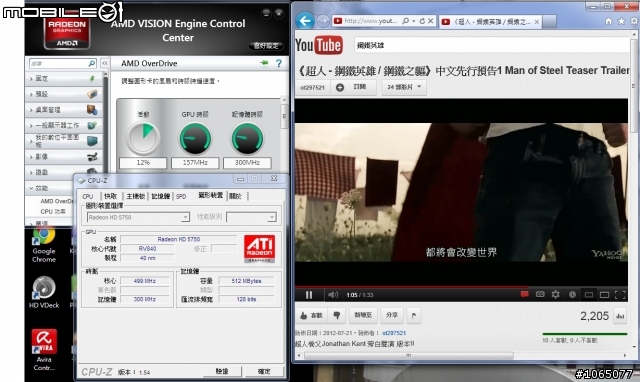Screen dimensions: 640x382
Task: Open favorites with the star icon
Action: 621,21
